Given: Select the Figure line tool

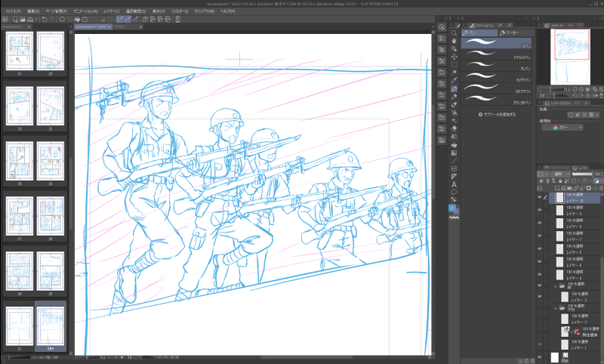Looking at the screenshot, I should (454, 161).
